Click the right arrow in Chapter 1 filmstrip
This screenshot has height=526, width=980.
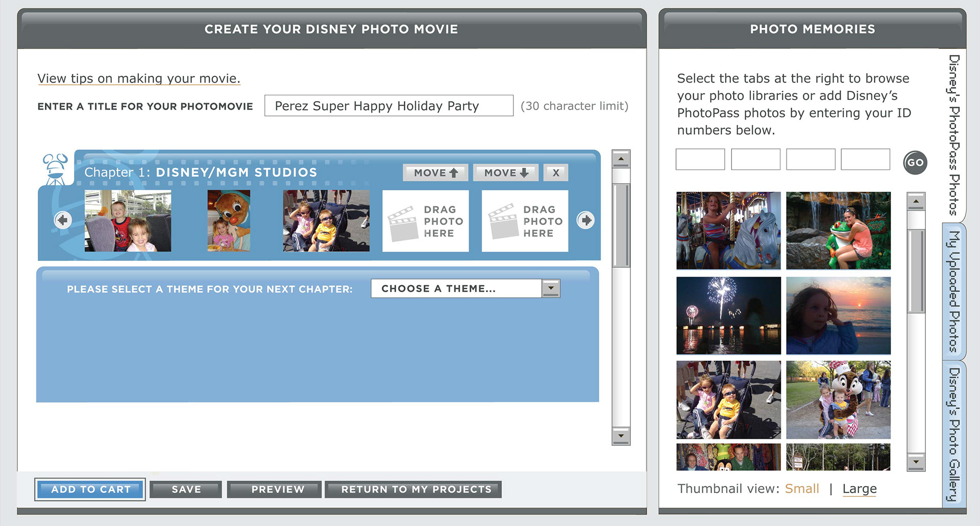(585, 220)
